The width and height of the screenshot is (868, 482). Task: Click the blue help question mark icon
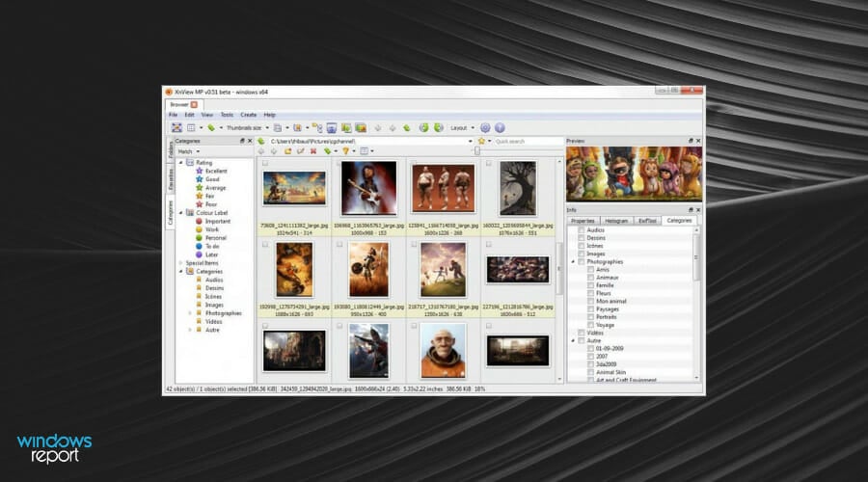click(500, 128)
